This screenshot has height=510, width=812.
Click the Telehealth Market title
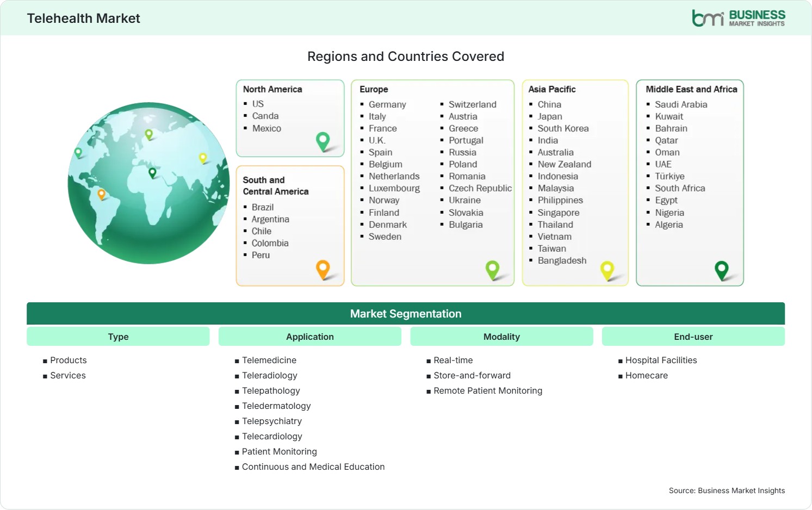[84, 18]
